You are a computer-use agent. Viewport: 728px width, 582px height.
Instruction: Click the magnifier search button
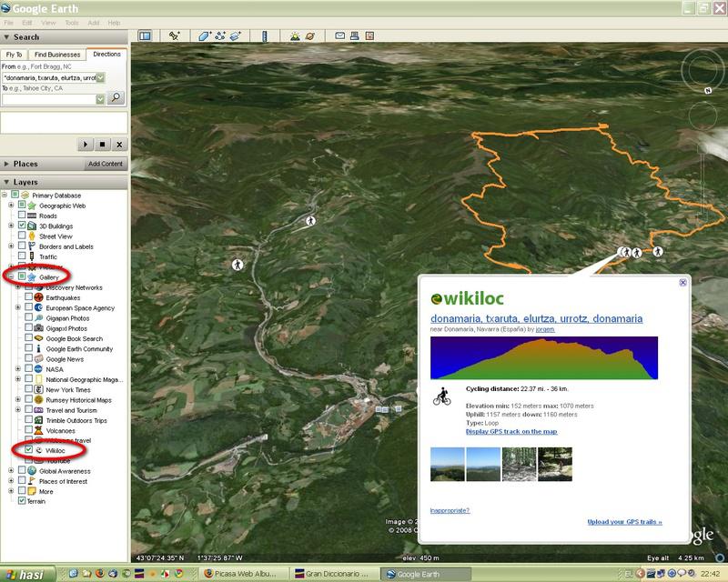(x=116, y=98)
